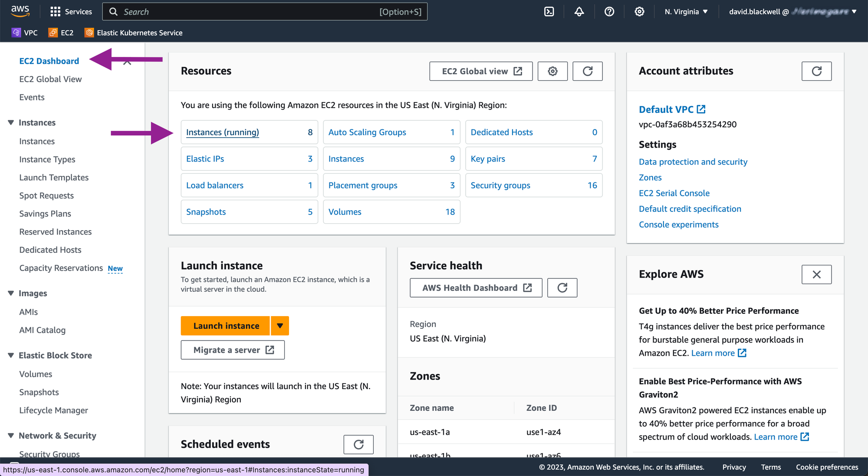This screenshot has height=476, width=868.
Task: Open the Launch instance dropdown arrow
Action: (280, 326)
